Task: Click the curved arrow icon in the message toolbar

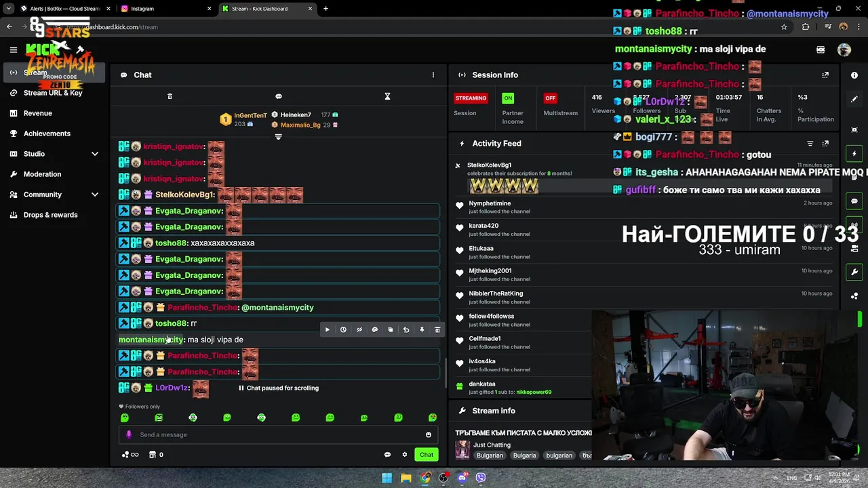Action: (x=406, y=329)
